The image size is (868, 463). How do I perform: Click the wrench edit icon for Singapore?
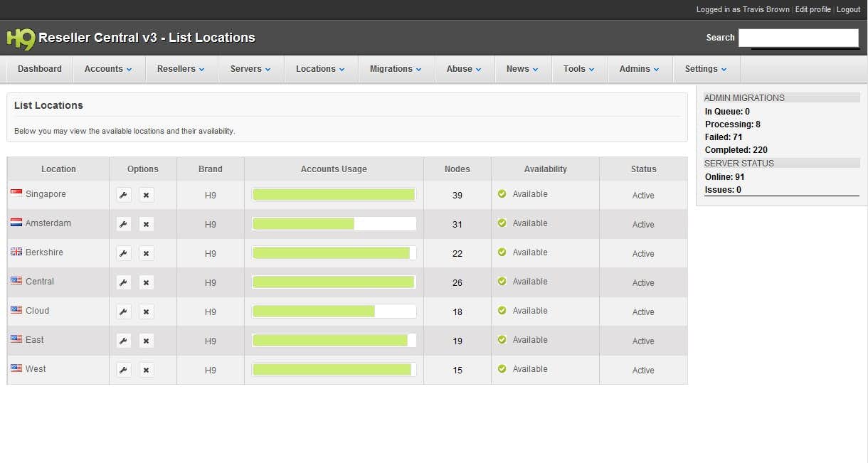click(124, 195)
